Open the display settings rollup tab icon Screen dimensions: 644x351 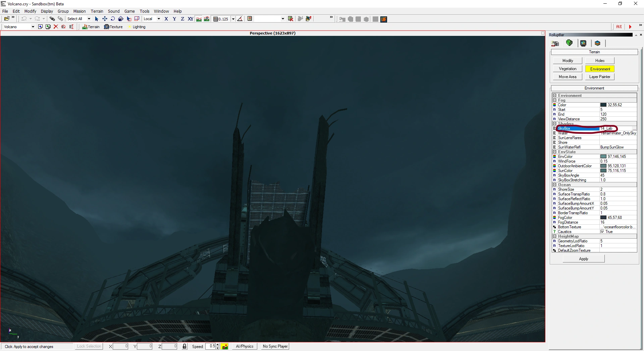[583, 43]
